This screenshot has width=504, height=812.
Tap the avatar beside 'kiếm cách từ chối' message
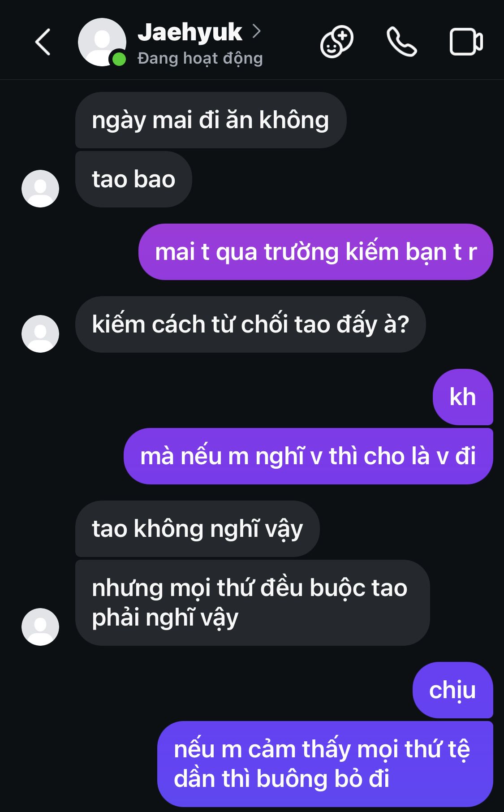coord(40,334)
